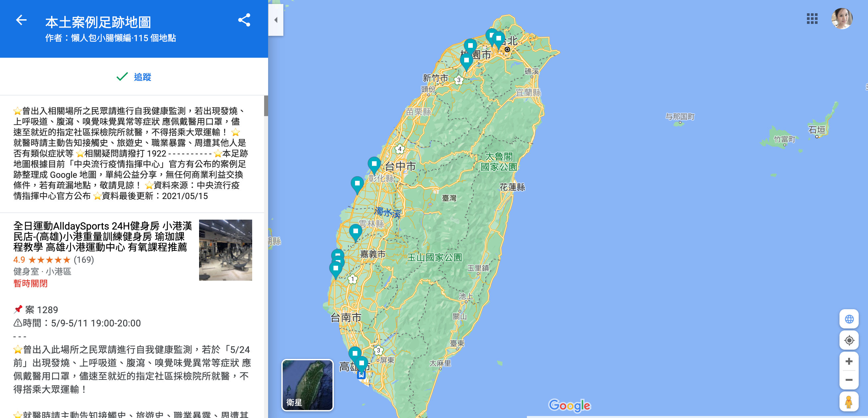Screen dimensions: 868x418
Task: Click the globe view icon
Action: 849,318
